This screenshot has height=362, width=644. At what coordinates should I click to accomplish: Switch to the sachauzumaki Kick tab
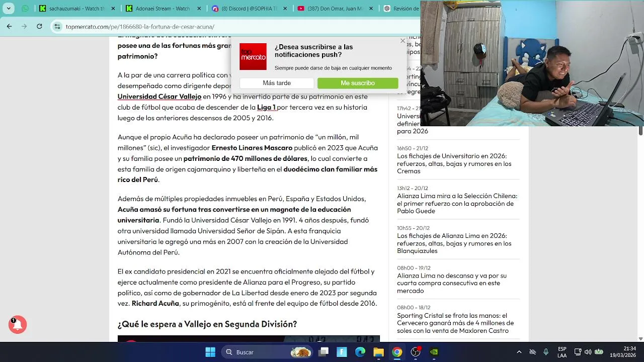point(78,9)
